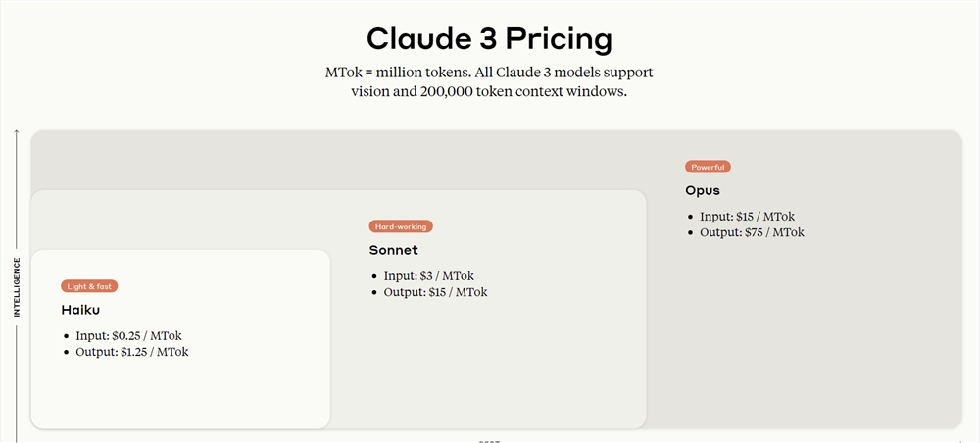Click the "Powerful" badge above Opus
980x443 pixels.
pyautogui.click(x=708, y=167)
